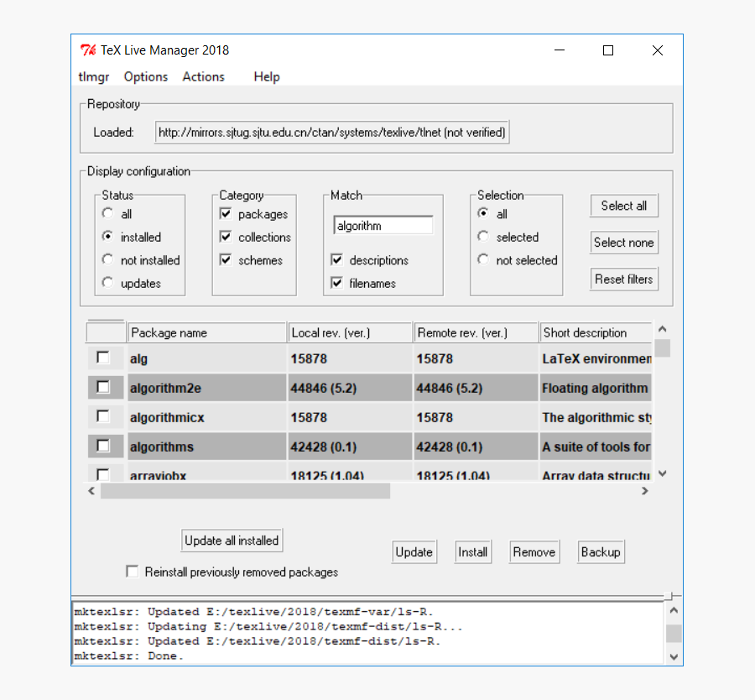
Task: Open the Actions menu
Action: point(203,77)
